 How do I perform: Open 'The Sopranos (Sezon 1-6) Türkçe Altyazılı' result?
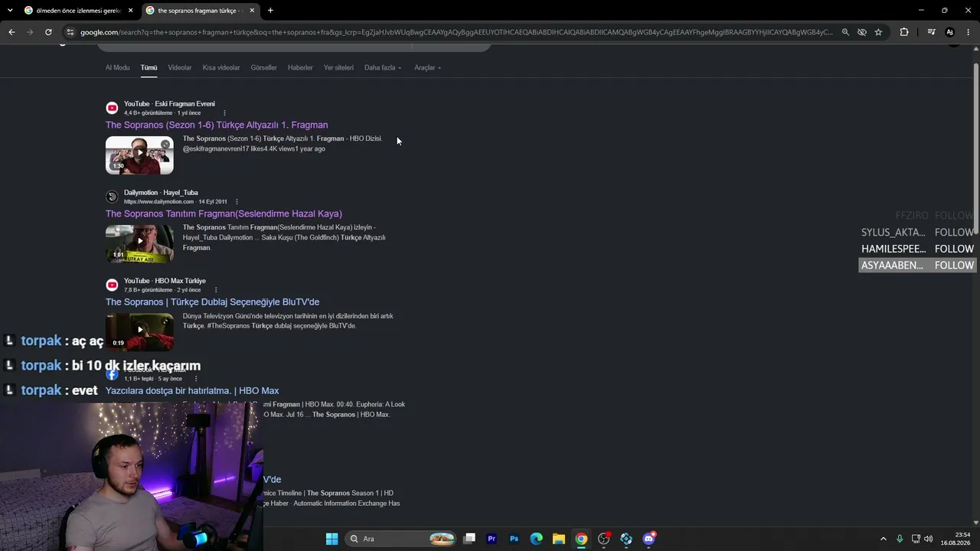[217, 125]
